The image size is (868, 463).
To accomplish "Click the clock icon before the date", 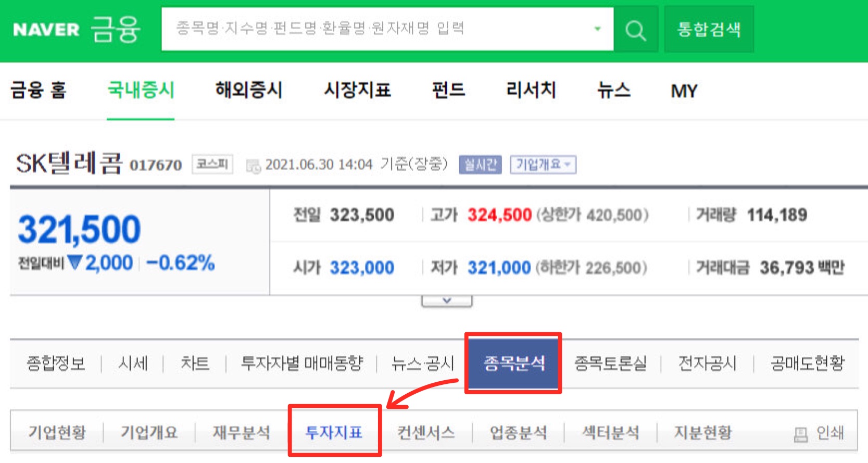I will point(254,166).
